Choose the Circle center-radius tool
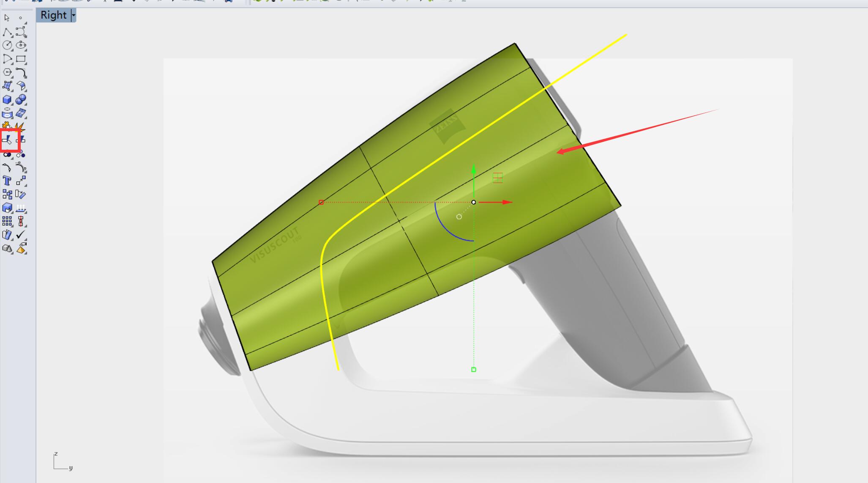 pos(7,45)
